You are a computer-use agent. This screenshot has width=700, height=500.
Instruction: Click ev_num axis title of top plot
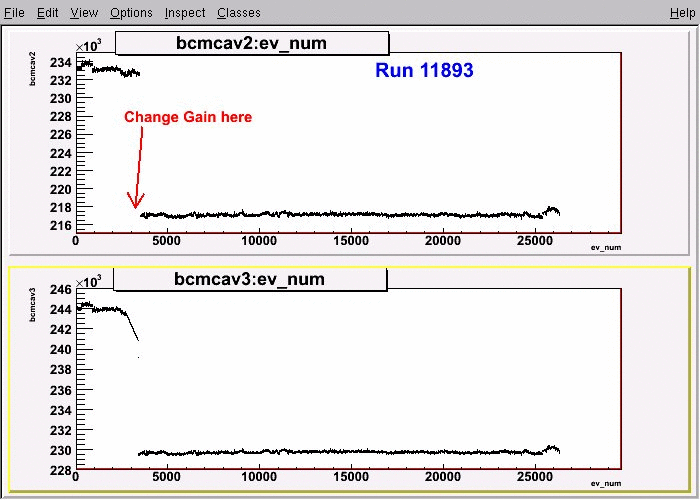606,247
